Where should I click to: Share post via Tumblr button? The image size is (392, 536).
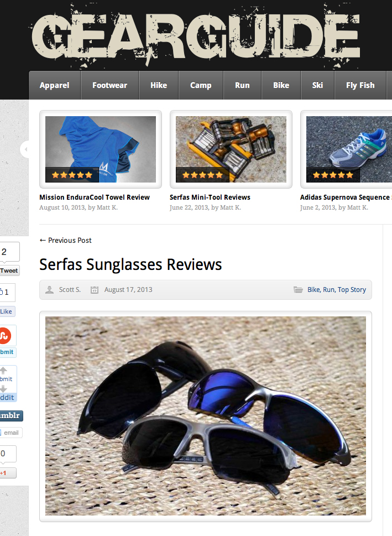[x=11, y=415]
